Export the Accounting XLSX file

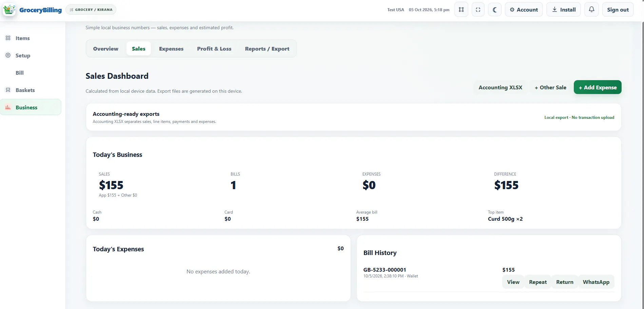point(501,87)
